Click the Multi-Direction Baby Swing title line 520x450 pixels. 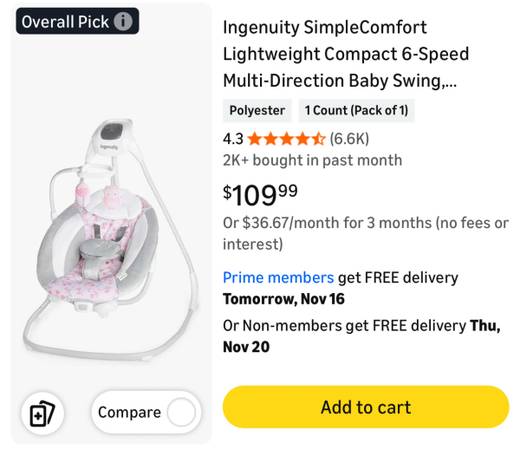339,81
